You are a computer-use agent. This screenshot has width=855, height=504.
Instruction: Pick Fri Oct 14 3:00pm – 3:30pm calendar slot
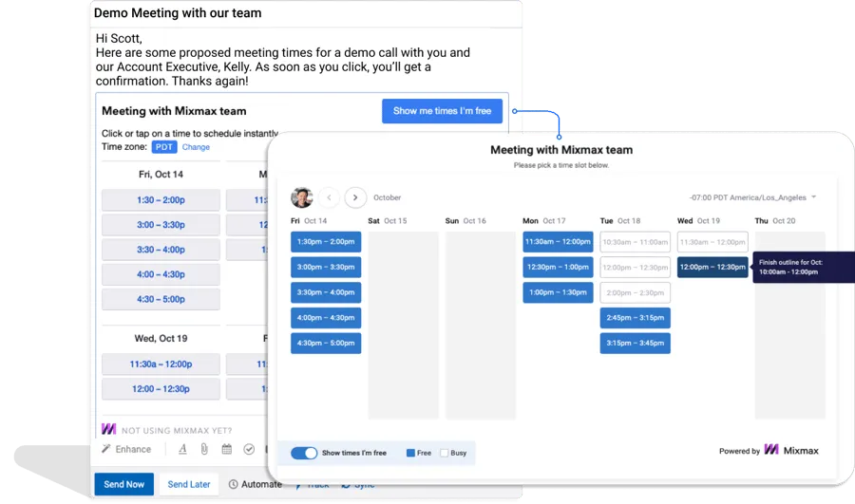click(x=326, y=267)
